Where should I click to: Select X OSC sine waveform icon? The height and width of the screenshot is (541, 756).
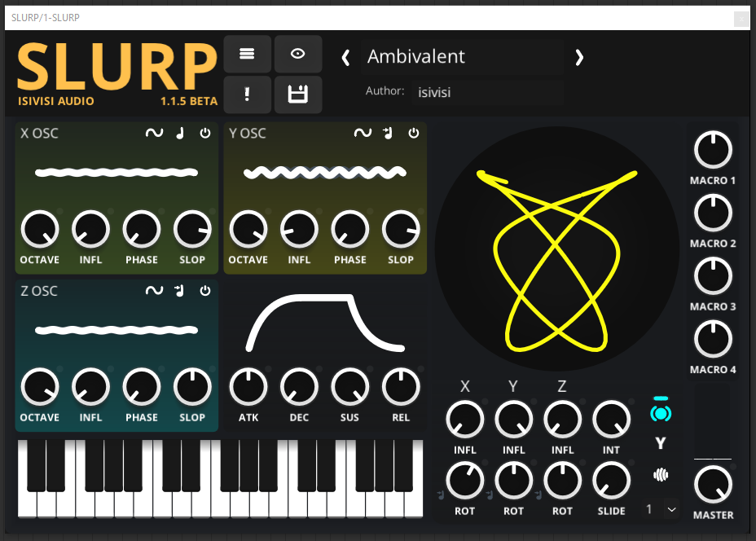(x=154, y=133)
